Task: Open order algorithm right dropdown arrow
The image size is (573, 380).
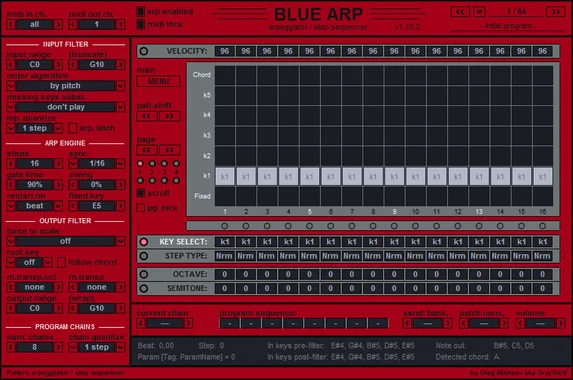Action: 120,86
